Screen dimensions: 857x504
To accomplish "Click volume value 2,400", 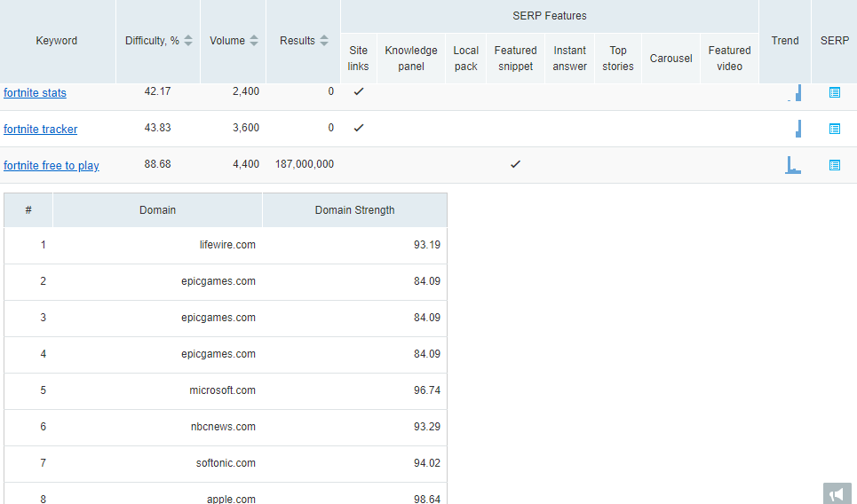I will [x=246, y=91].
